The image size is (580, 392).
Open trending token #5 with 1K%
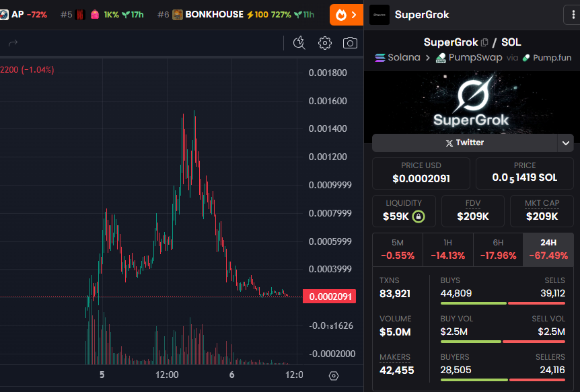point(102,15)
